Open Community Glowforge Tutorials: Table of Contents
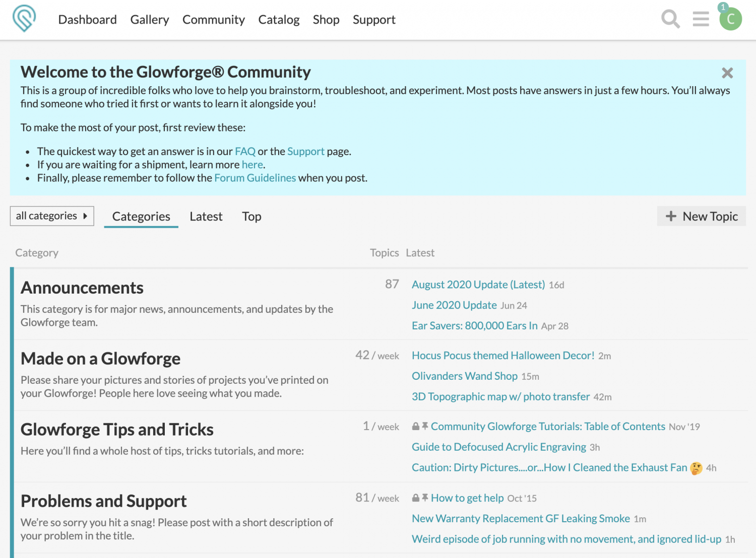Screen dimensions: 756x558 click(548, 427)
